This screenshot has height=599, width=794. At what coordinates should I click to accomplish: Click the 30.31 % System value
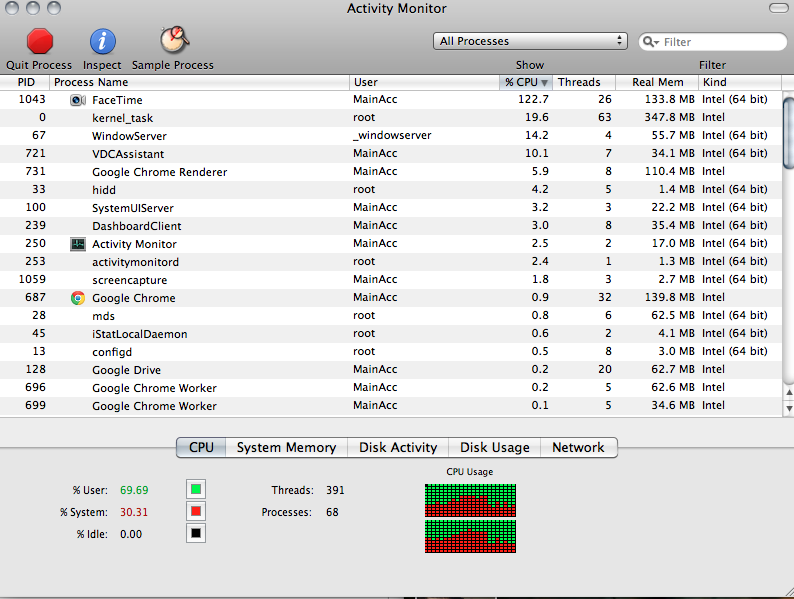pos(134,512)
